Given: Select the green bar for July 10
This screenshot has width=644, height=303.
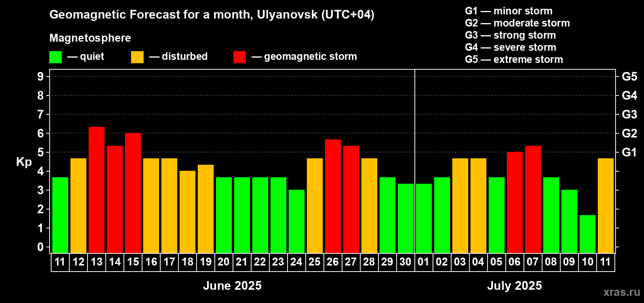Looking at the screenshot, I should (x=588, y=234).
